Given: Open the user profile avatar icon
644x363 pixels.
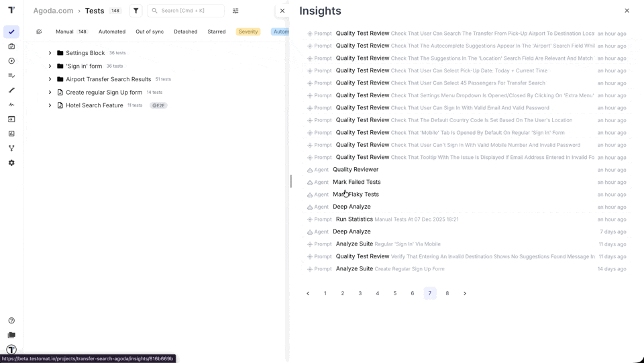Looking at the screenshot, I should tap(11, 350).
